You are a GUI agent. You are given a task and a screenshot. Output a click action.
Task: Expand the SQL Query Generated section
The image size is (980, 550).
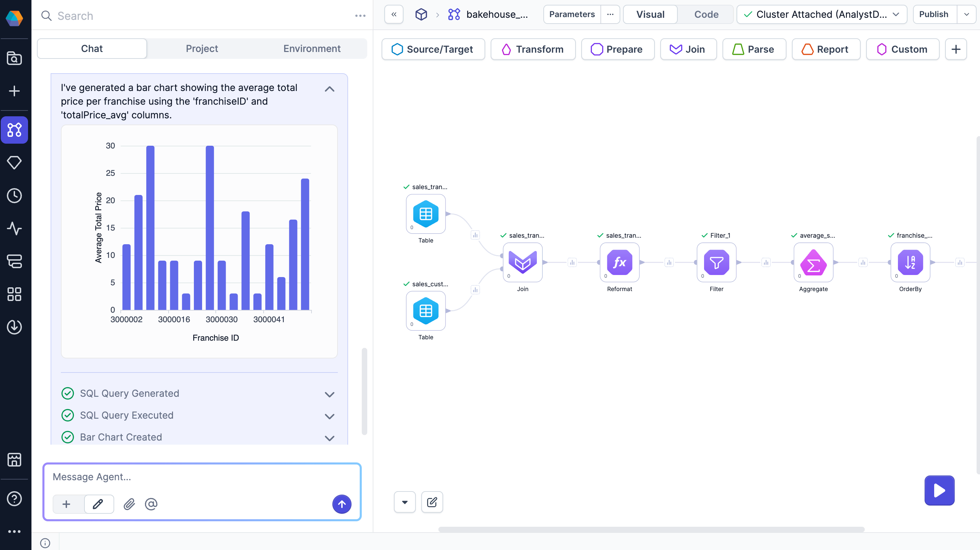pyautogui.click(x=329, y=394)
